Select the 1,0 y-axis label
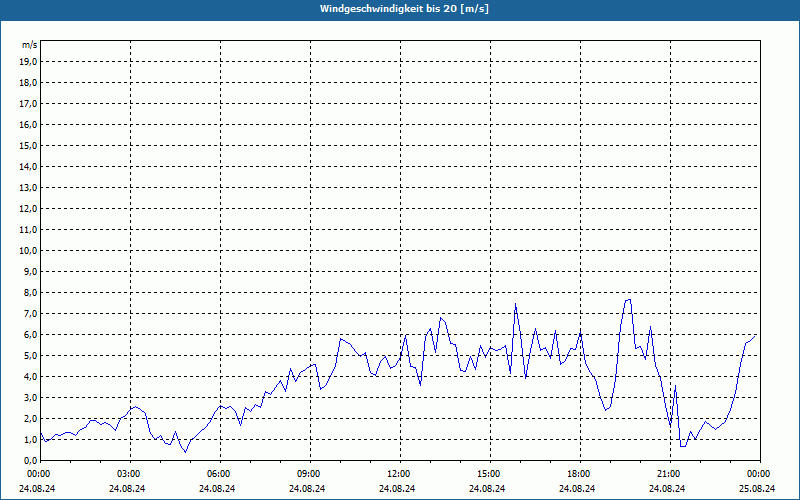The image size is (800, 500). pos(30,440)
